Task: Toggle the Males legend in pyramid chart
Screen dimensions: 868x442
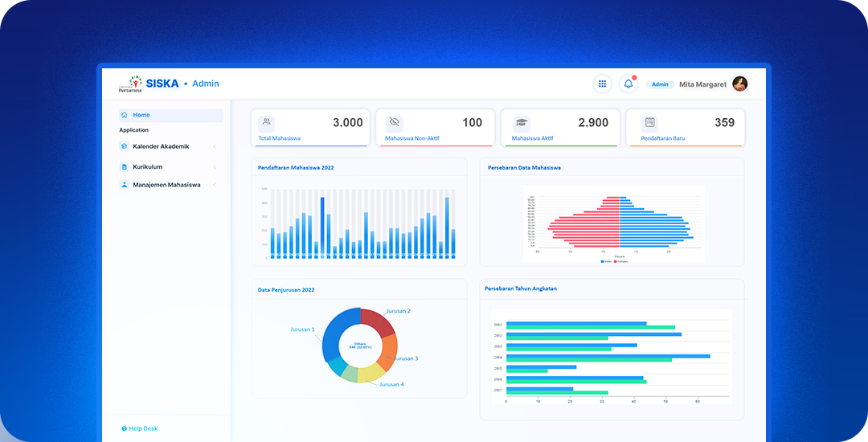Action: pyautogui.click(x=606, y=261)
